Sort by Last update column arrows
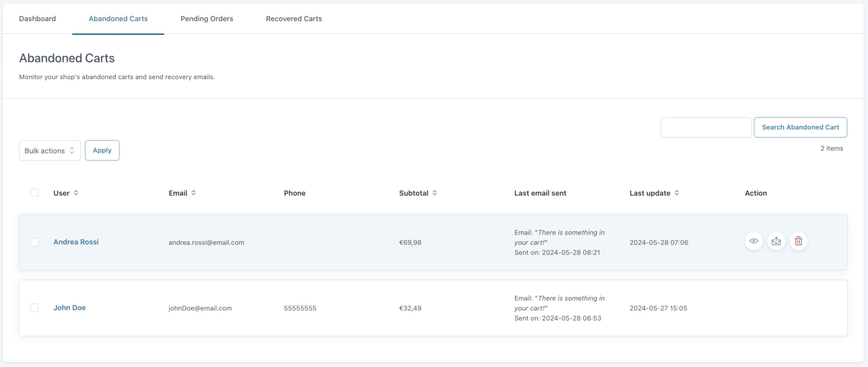868x367 pixels. click(x=676, y=193)
